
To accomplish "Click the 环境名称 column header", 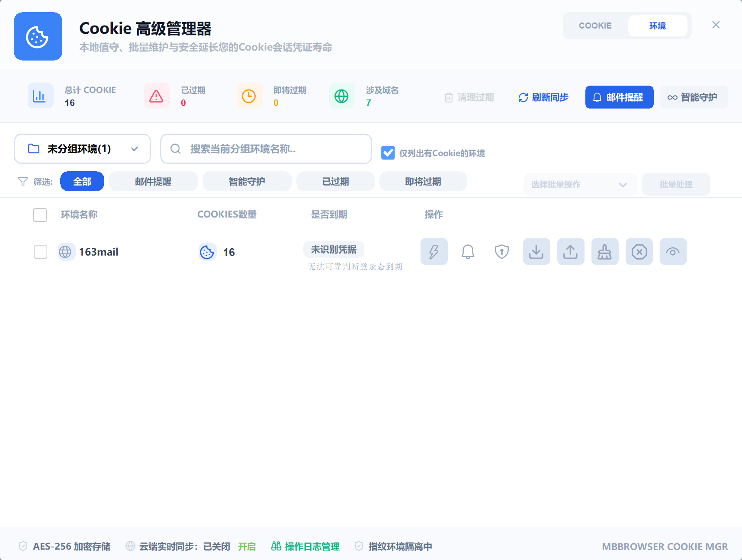I will tap(79, 214).
